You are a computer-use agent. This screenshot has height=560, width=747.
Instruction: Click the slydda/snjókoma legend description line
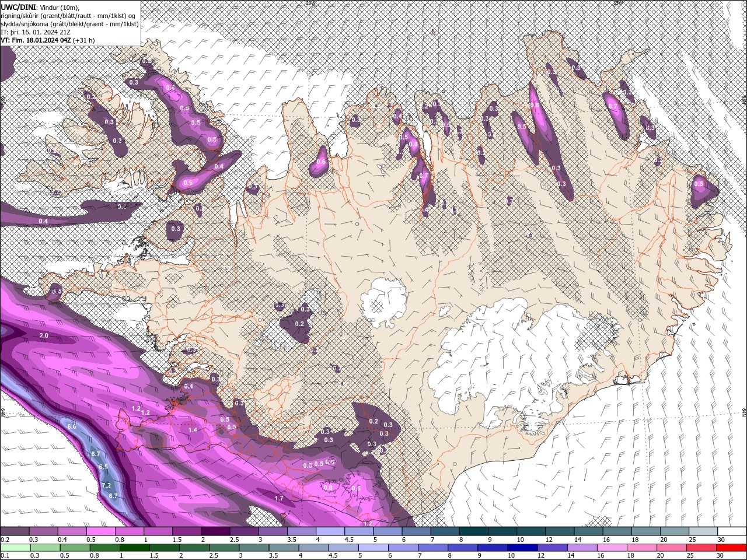(70, 24)
